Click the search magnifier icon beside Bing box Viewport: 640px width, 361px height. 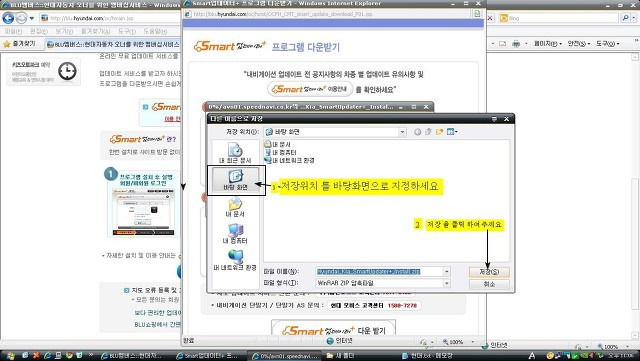coord(625,18)
